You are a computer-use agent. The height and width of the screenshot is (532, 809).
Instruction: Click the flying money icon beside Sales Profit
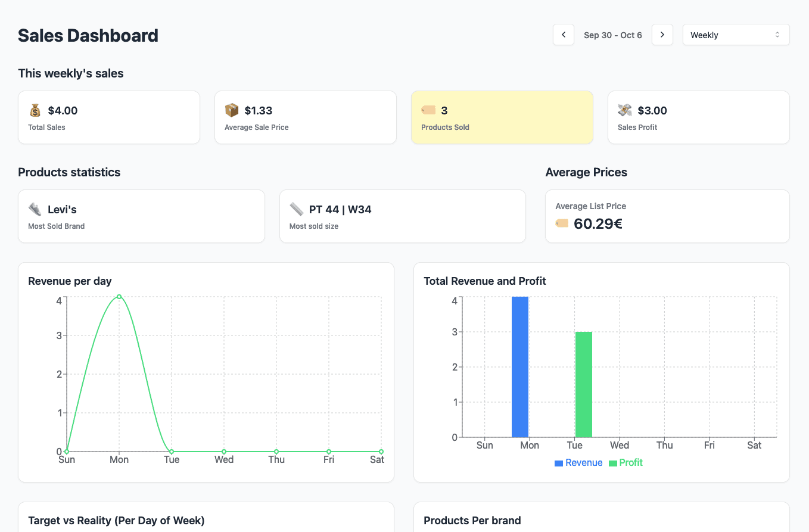[625, 110]
